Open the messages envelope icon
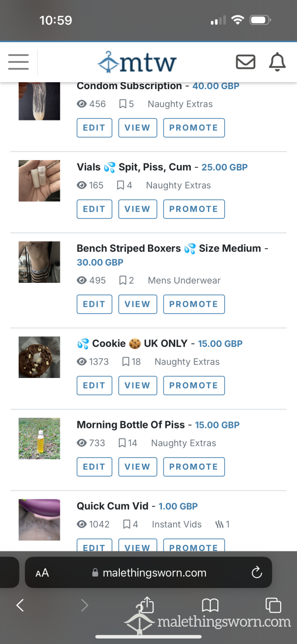This screenshot has width=297, height=644. click(246, 62)
